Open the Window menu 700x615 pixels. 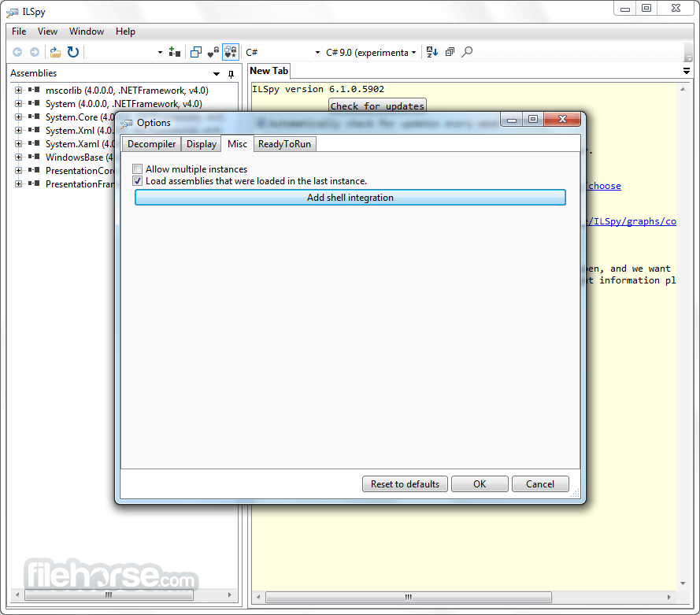point(86,31)
